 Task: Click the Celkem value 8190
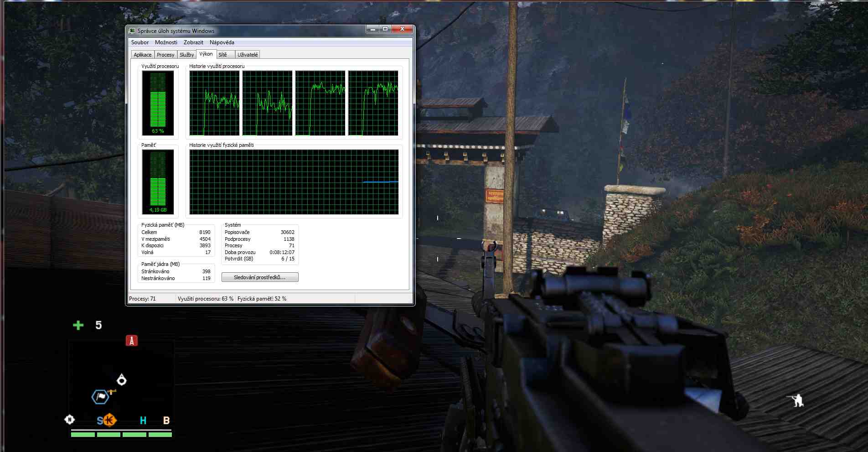tap(205, 232)
